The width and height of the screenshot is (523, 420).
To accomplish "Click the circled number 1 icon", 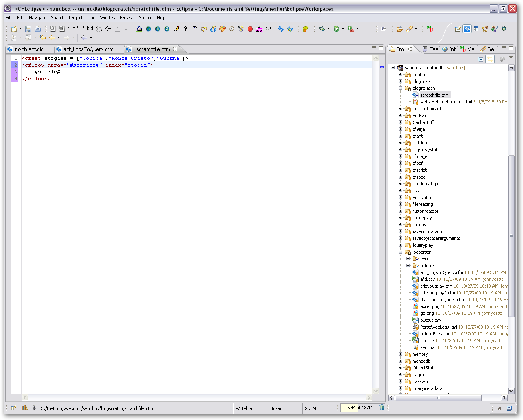I will pyautogui.click(x=158, y=29).
